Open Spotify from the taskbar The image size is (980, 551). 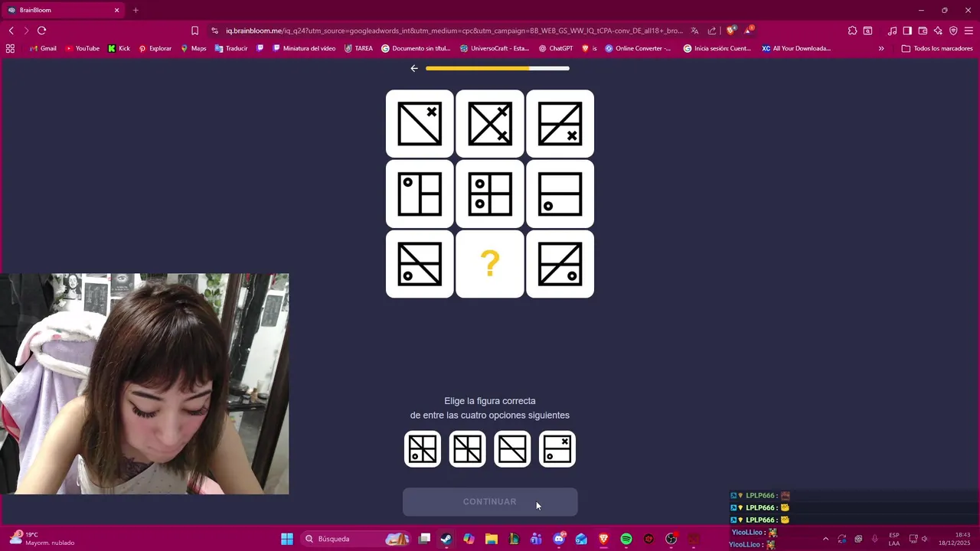pos(626,539)
